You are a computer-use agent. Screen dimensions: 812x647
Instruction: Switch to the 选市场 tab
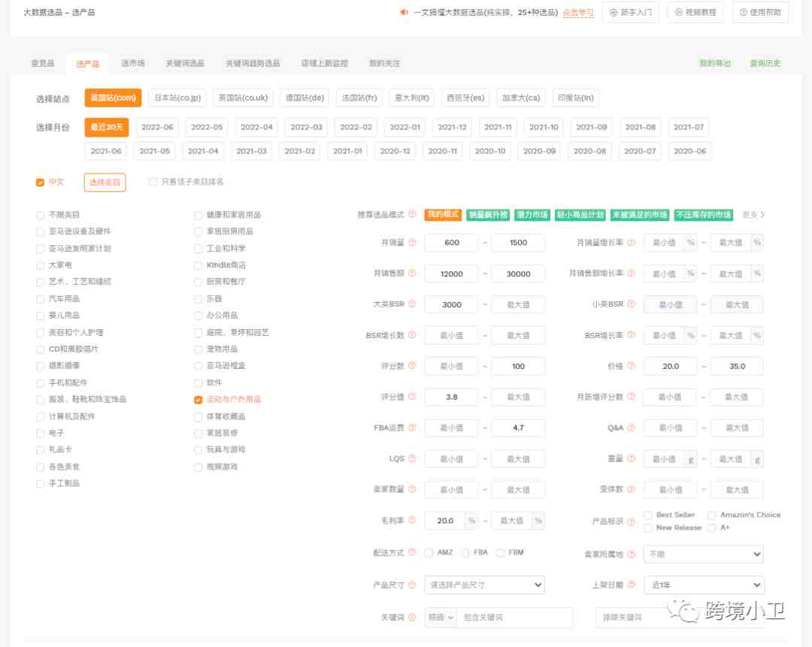click(133, 63)
